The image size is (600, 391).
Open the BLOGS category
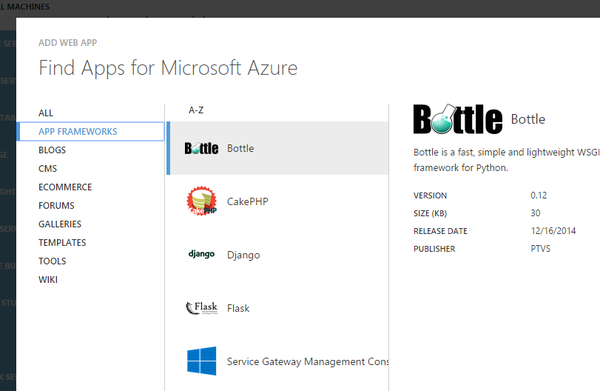click(x=52, y=150)
